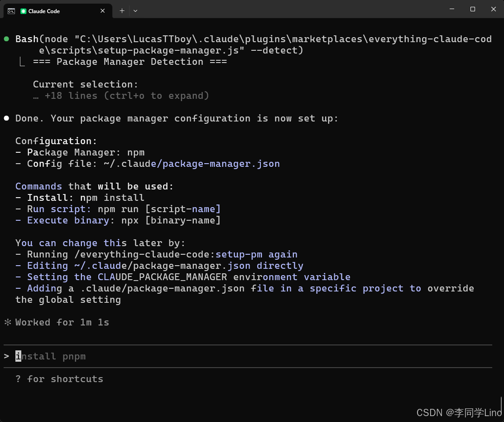
Task: Close the Claude Code tab
Action: (102, 11)
